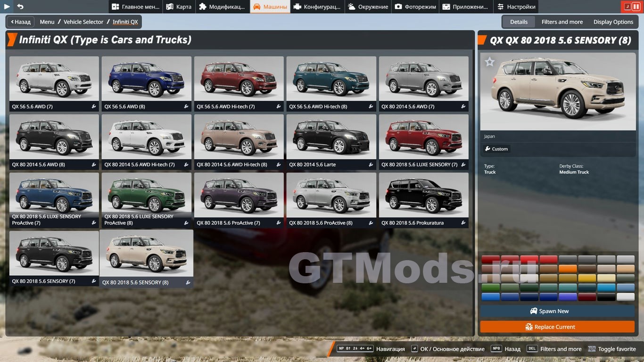This screenshot has width=644, height=362.
Task: Click wrench icon on QX 56 5.6 AWD (7) tile
Action: click(x=94, y=107)
